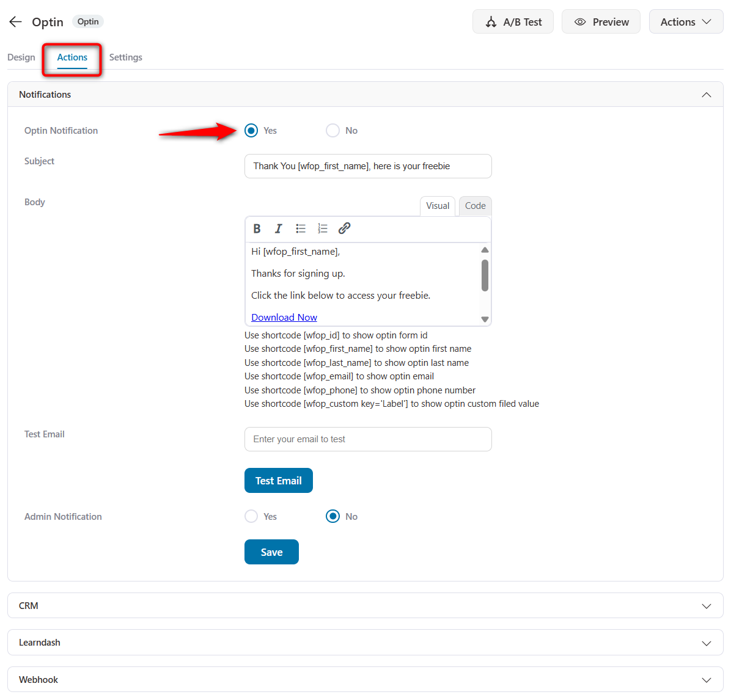Focus the Test Email input field
This screenshot has height=700, width=731.
[368, 439]
